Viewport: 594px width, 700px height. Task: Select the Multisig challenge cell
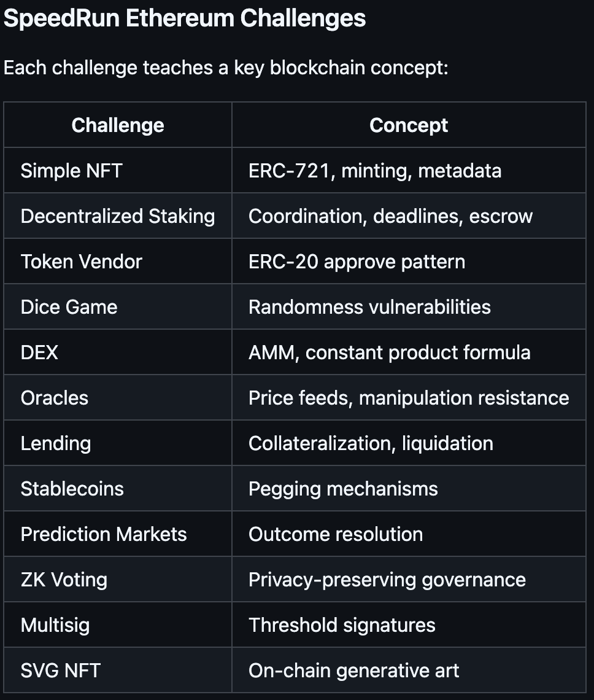[x=118, y=625]
